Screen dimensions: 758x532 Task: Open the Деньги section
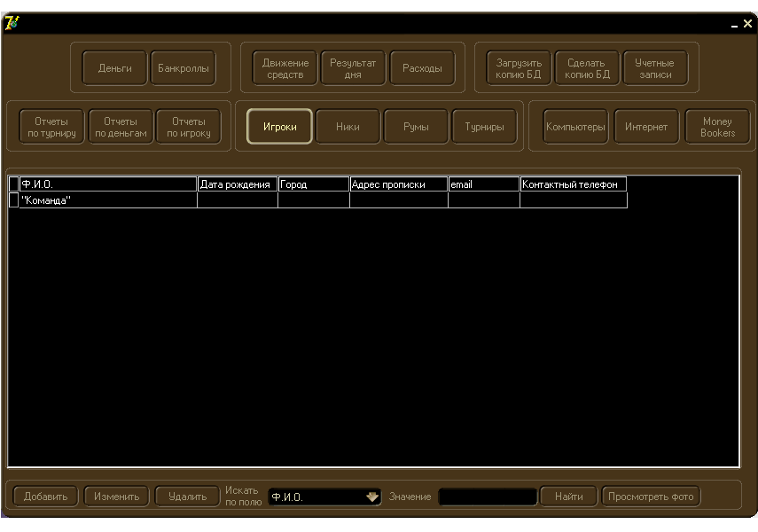coord(114,69)
